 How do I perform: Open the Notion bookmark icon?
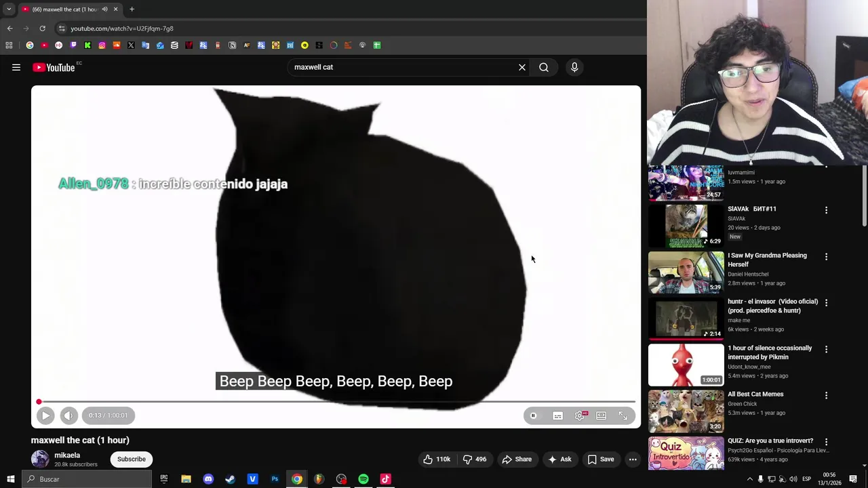232,45
